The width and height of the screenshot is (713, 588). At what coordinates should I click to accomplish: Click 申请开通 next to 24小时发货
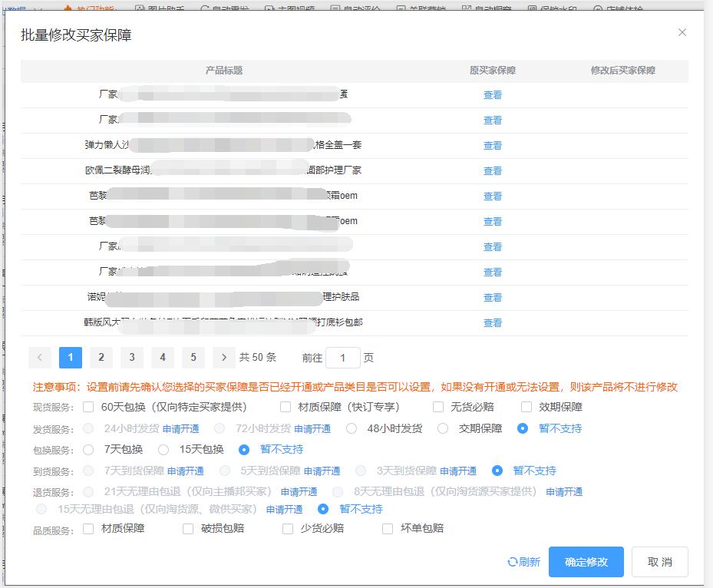click(180, 429)
